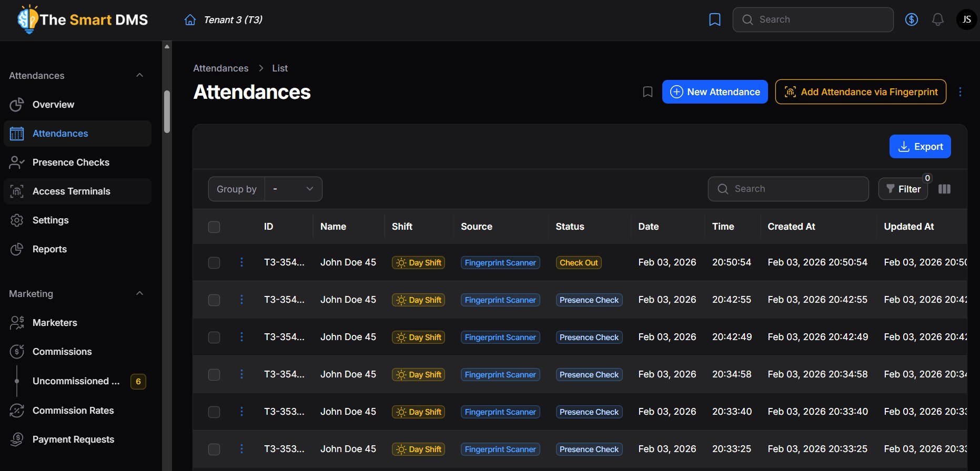Click the JS user avatar

tap(966, 20)
